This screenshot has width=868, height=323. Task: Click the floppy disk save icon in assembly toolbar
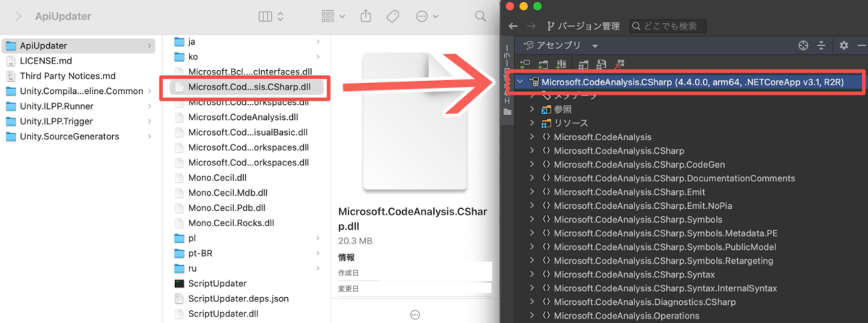[x=601, y=64]
